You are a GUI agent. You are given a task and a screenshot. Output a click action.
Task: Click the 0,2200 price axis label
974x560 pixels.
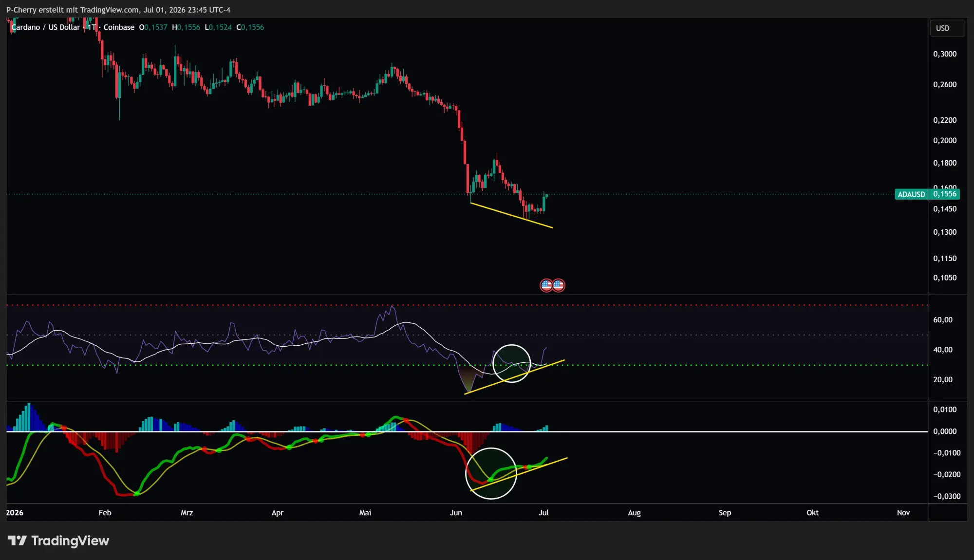click(x=945, y=120)
